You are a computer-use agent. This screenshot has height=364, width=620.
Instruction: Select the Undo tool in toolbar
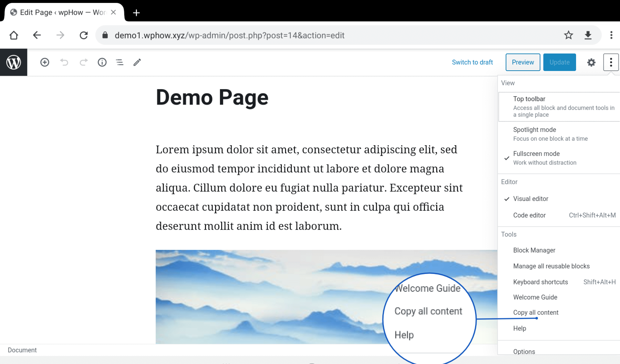(64, 62)
